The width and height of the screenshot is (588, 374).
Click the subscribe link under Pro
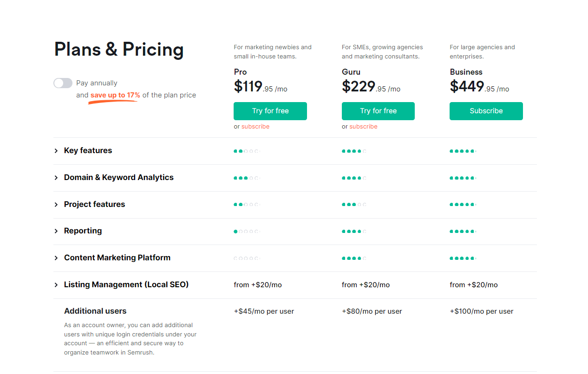(255, 127)
